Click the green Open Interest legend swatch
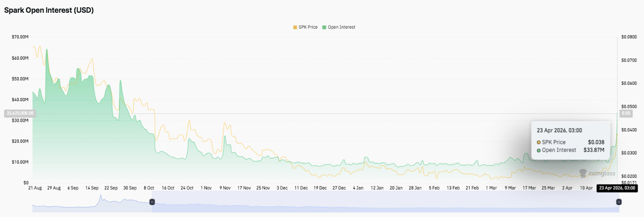This screenshot has width=644, height=217. point(324,27)
